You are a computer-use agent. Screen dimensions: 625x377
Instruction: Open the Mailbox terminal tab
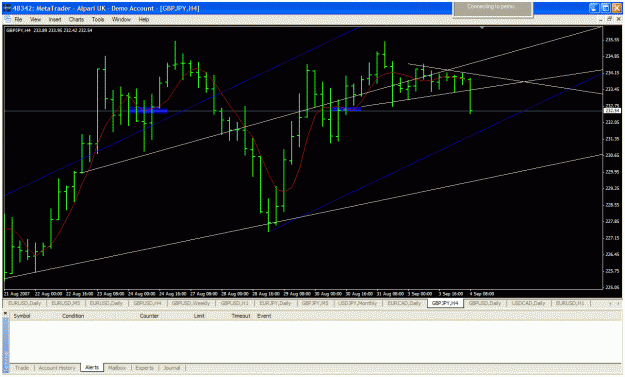(x=117, y=368)
